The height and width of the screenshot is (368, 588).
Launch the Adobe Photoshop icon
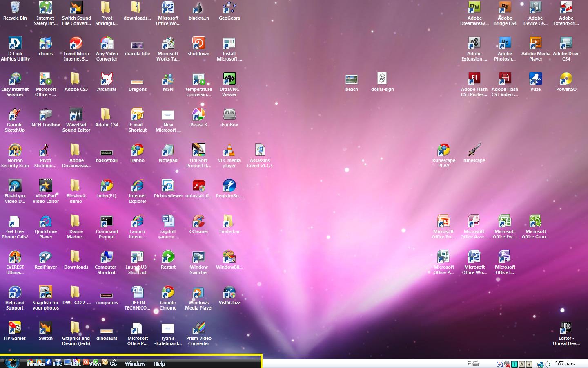pos(505,49)
